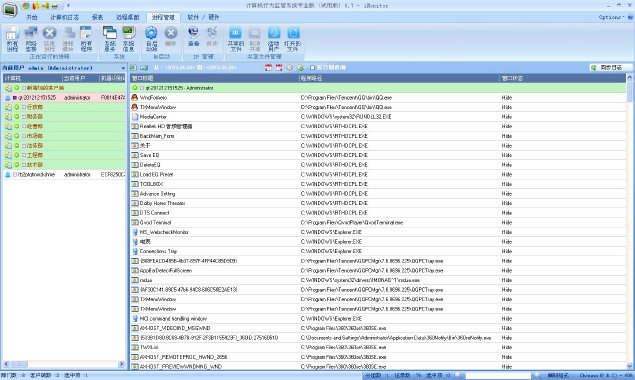Switch to the 远程桌面 tab
This screenshot has height=380, width=635.
coord(128,17)
